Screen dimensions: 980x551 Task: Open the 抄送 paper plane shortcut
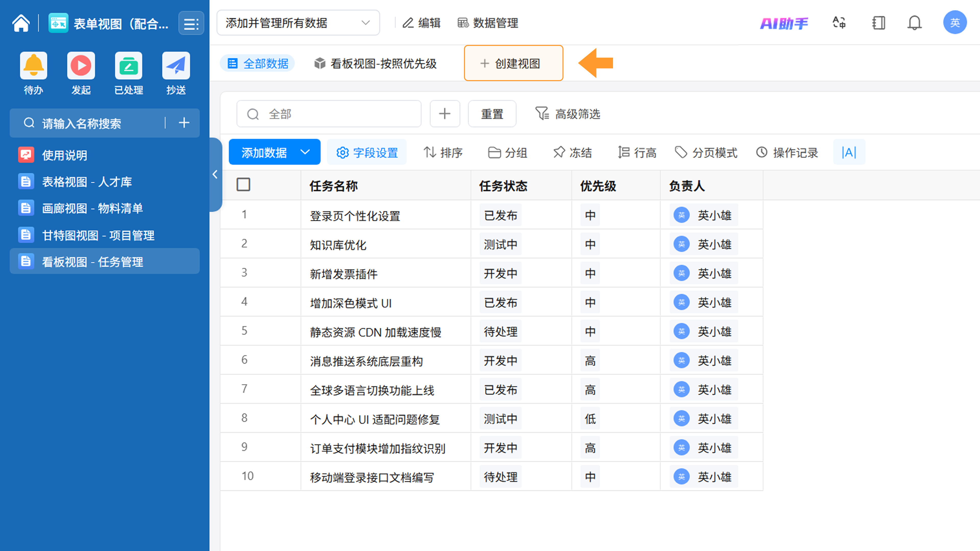click(x=176, y=66)
